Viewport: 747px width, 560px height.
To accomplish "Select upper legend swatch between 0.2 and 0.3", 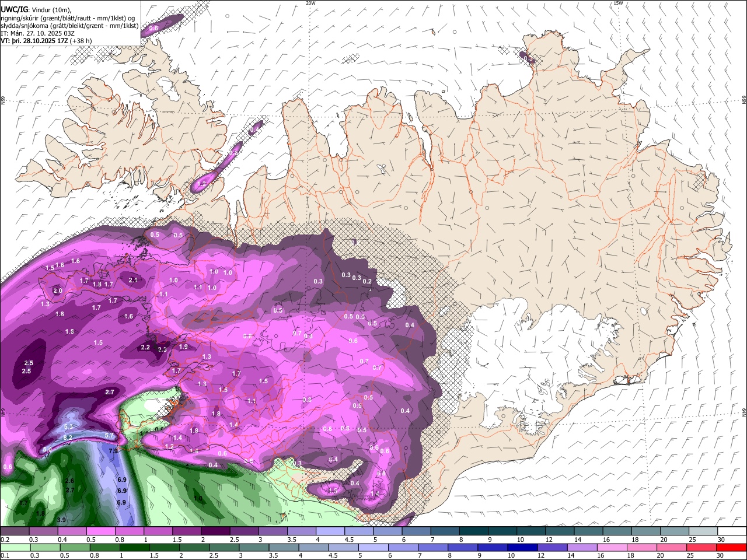I will point(15,531).
